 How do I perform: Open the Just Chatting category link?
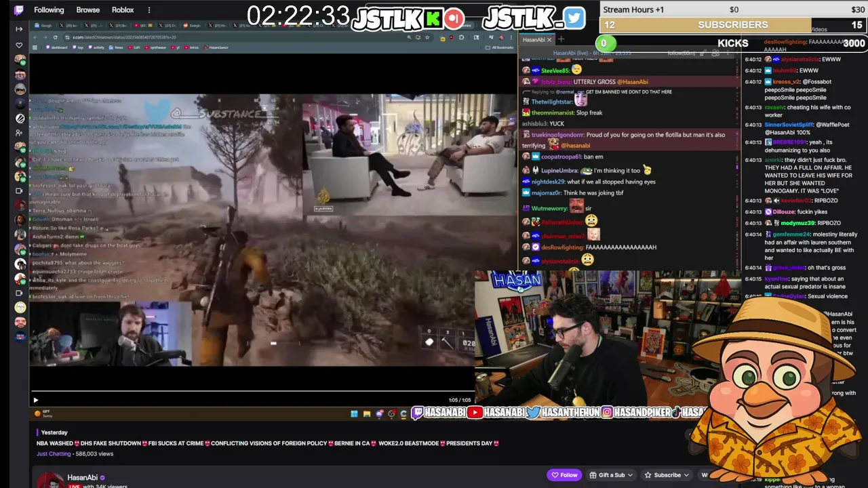click(x=54, y=453)
